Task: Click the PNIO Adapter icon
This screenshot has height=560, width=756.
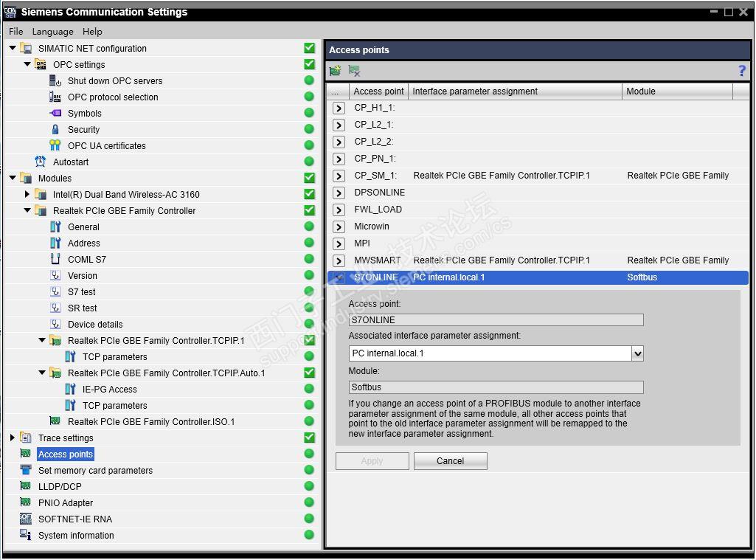Action: pyautogui.click(x=26, y=502)
